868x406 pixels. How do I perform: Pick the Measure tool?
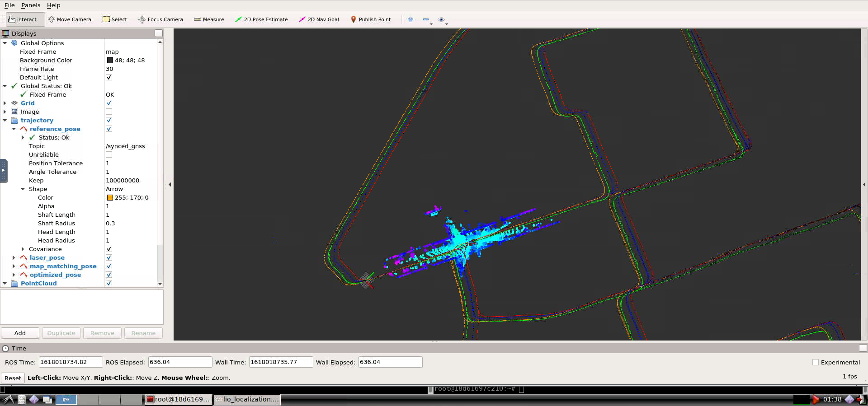click(x=209, y=19)
